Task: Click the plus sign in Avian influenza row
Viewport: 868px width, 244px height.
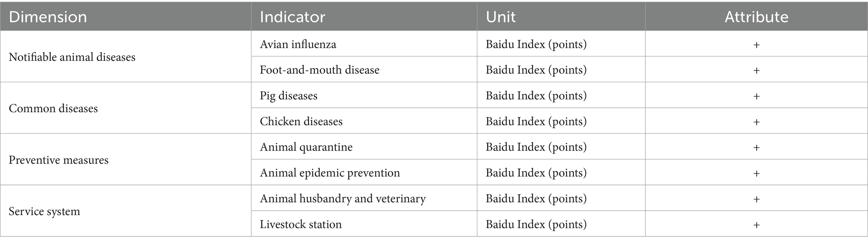Action: pyautogui.click(x=756, y=44)
